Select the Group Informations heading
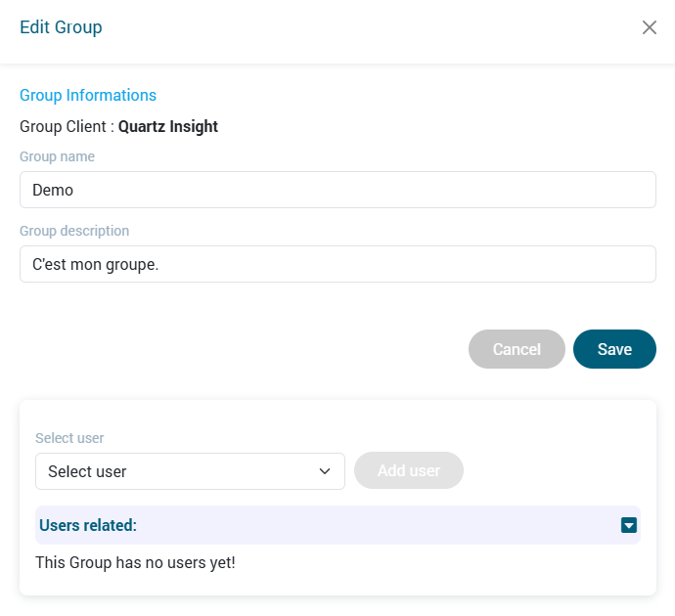This screenshot has width=675, height=616. [88, 95]
